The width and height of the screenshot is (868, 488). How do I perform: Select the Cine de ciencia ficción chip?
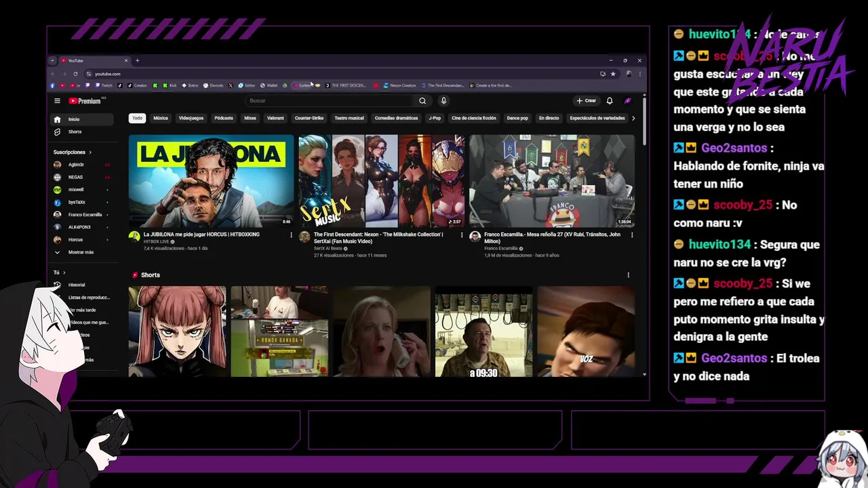pyautogui.click(x=474, y=118)
